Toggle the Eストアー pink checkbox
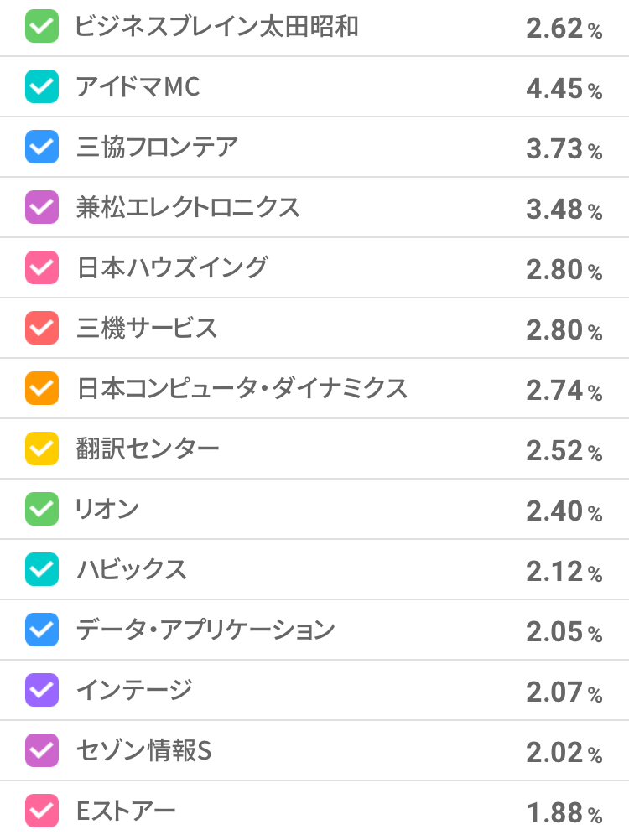Screen dimensions: 629x840 click(x=42, y=811)
